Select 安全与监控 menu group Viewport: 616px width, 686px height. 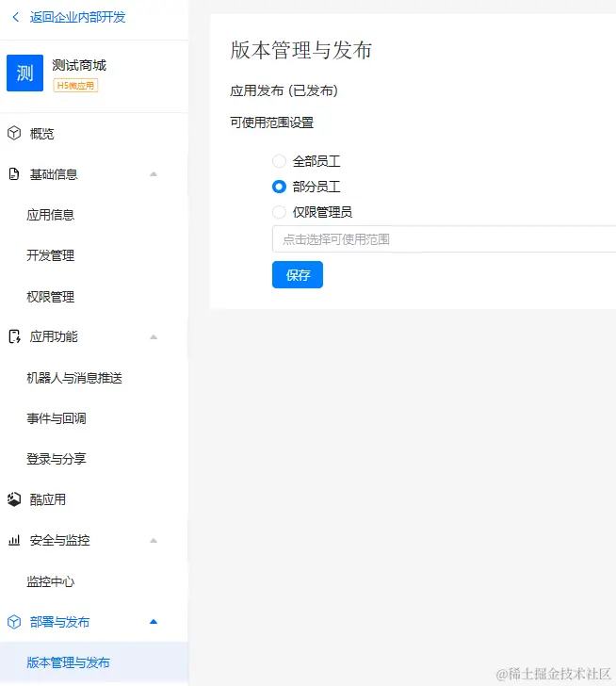tap(59, 540)
